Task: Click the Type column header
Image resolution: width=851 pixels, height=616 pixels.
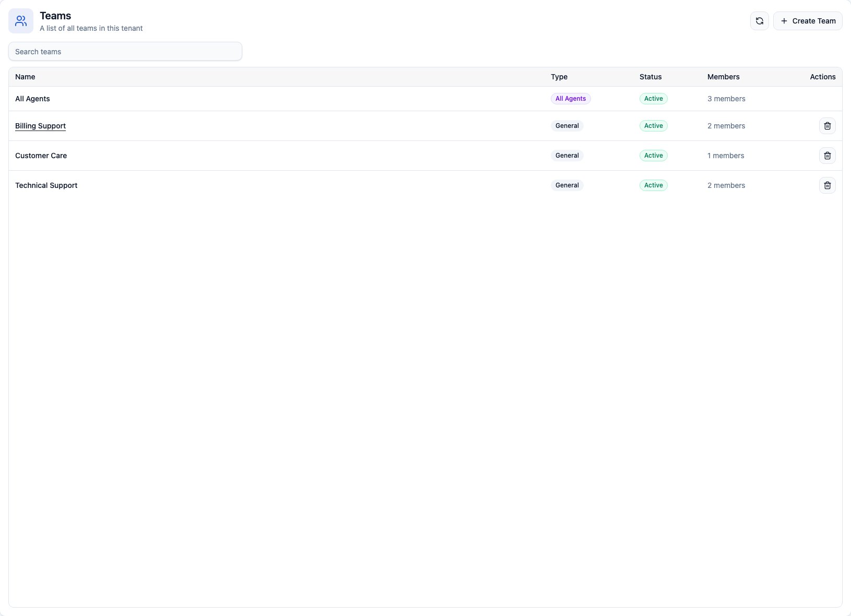Action: [559, 77]
